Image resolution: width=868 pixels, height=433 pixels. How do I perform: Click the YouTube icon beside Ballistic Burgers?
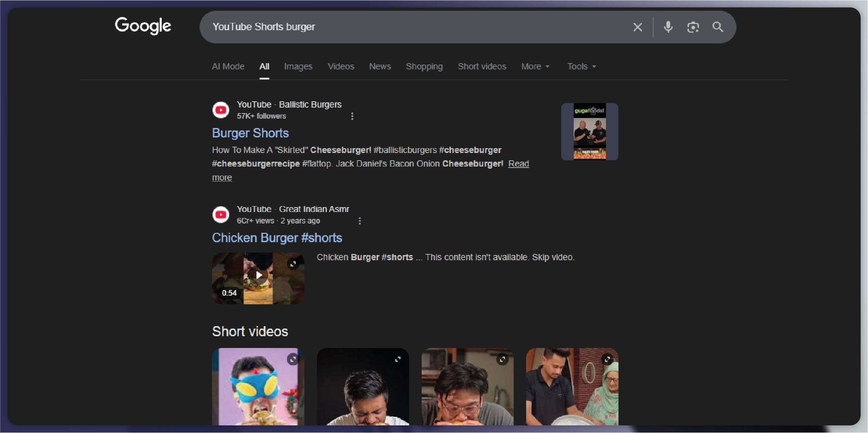coord(220,110)
